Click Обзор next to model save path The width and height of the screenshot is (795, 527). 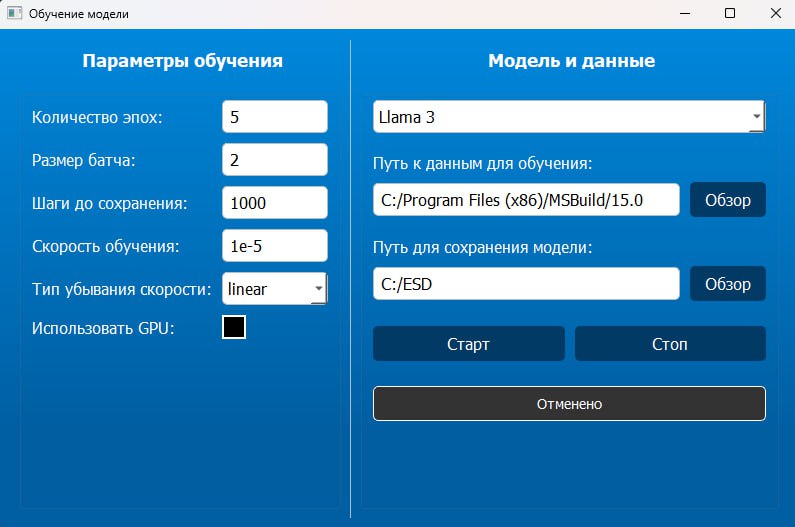(x=727, y=283)
